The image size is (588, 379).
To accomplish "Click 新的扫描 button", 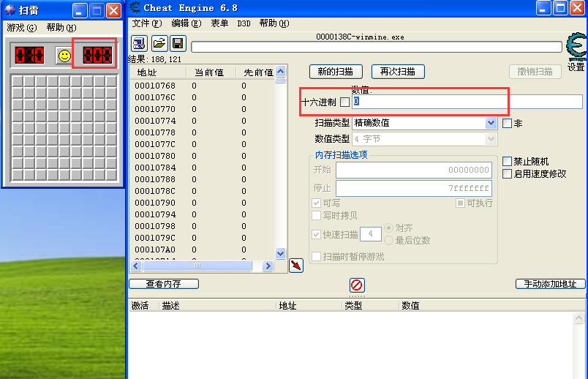I will [336, 72].
